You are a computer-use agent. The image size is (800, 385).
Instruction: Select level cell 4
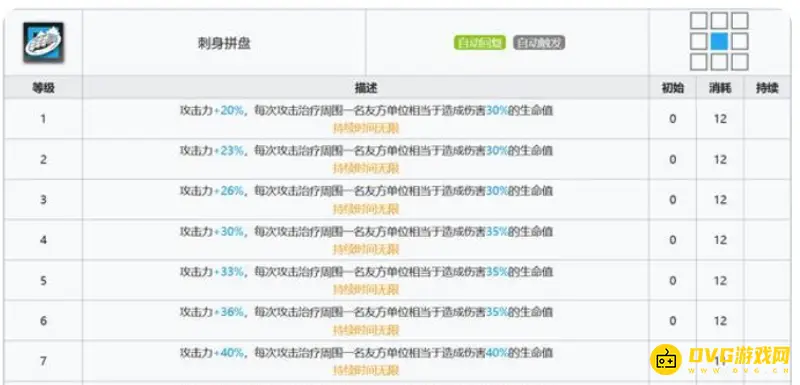[43, 240]
